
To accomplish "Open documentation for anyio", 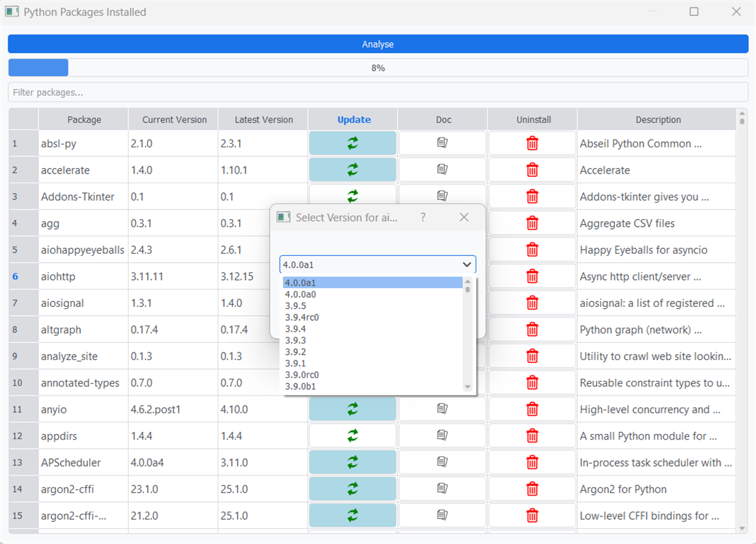I will (x=442, y=409).
